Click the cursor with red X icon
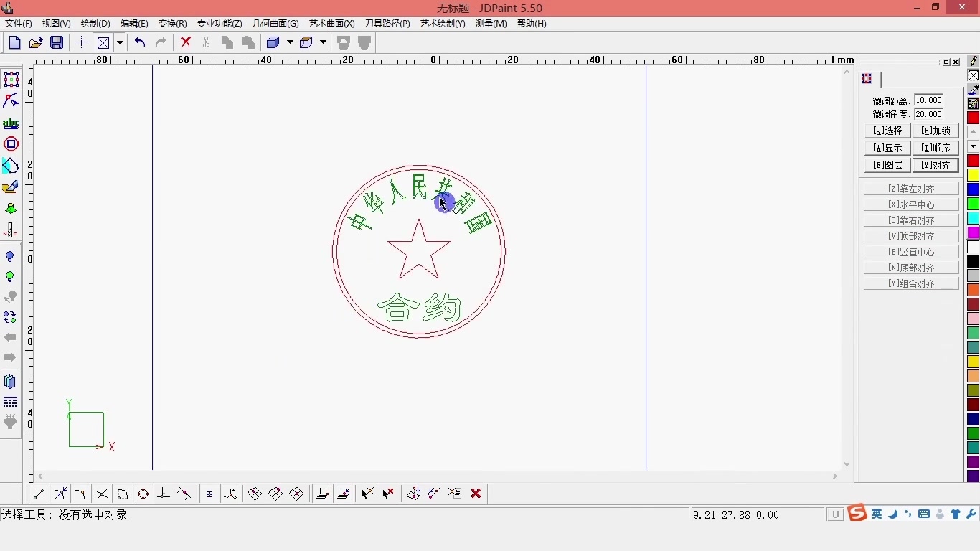 [x=388, y=494]
